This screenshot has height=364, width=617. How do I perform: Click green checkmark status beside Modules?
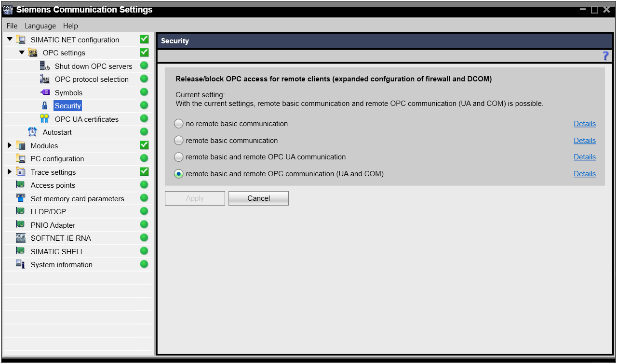point(144,145)
